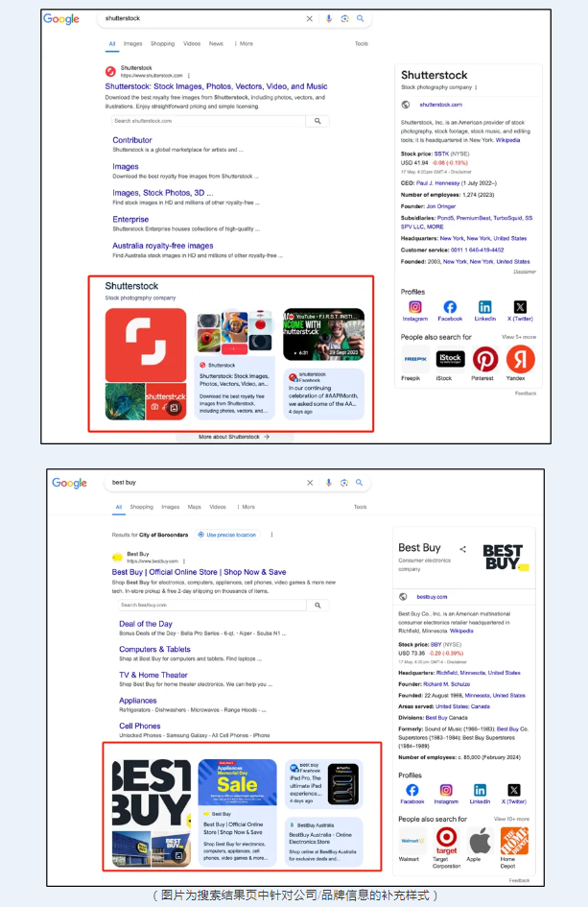The image size is (588, 907).
Task: Open More menu in shutterstock search tabs
Action: coord(244,44)
